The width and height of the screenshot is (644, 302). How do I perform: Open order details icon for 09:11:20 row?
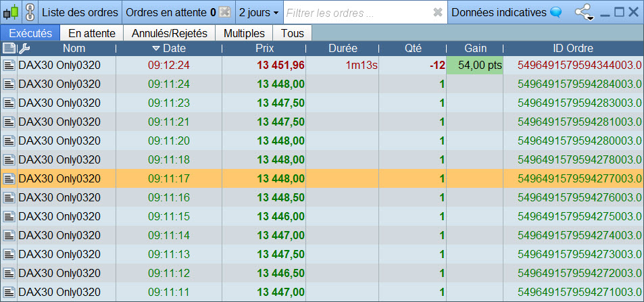(9, 141)
